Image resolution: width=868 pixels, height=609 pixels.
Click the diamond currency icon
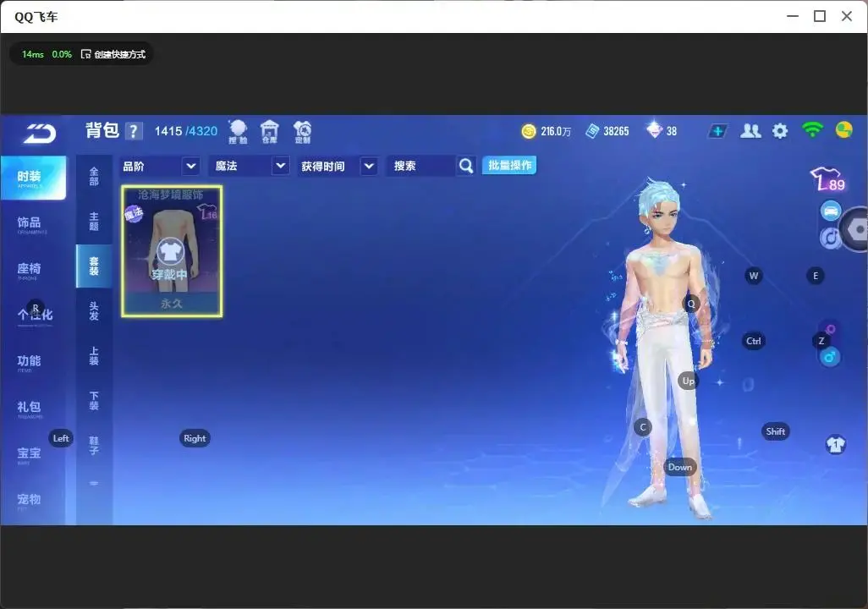point(654,130)
